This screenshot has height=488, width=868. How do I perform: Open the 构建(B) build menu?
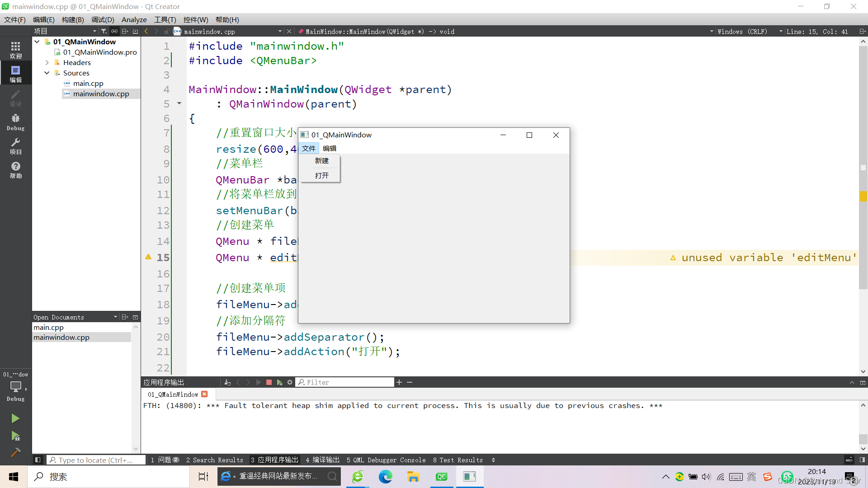coord(72,20)
